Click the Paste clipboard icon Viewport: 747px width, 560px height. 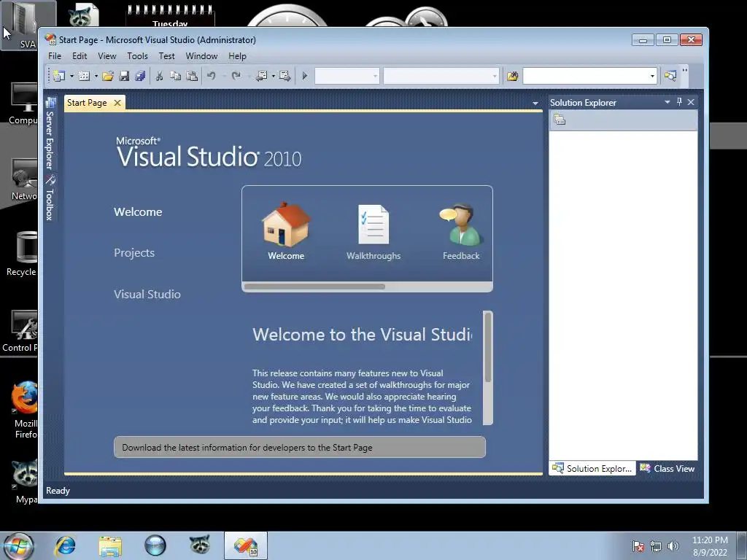[192, 76]
